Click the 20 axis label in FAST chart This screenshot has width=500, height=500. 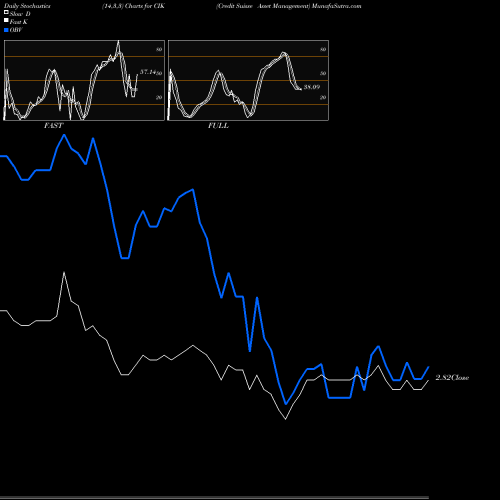pyautogui.click(x=159, y=97)
